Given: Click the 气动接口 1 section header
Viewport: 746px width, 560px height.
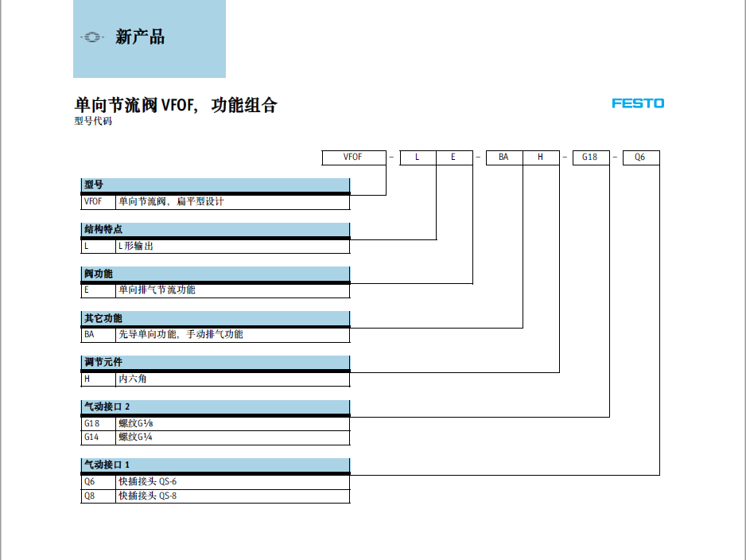Looking at the screenshot, I should (216, 465).
